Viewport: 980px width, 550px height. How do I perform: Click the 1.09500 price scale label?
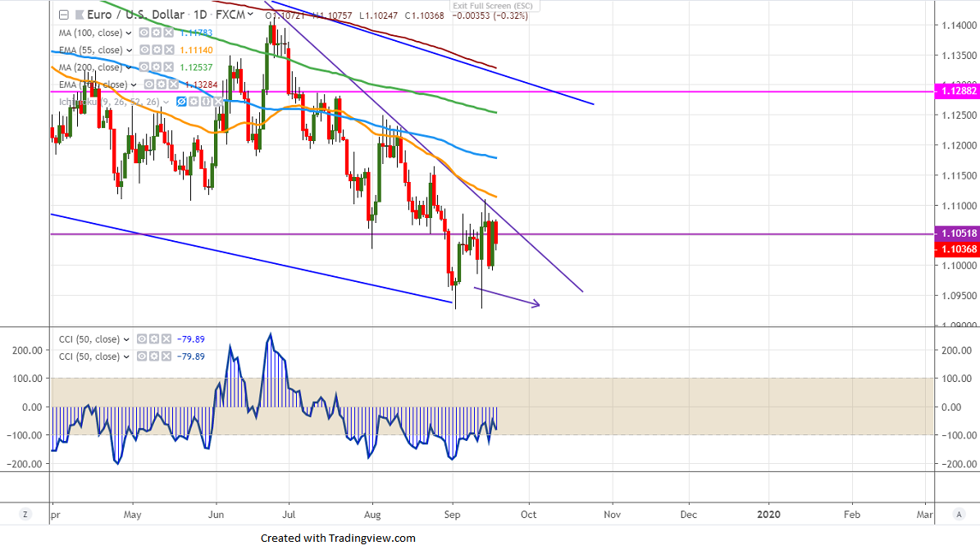pos(959,296)
